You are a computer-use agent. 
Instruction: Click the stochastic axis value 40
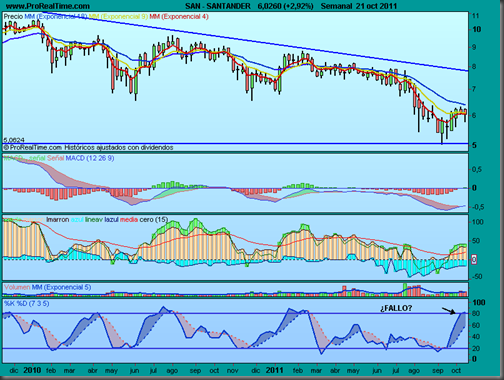(x=476, y=337)
